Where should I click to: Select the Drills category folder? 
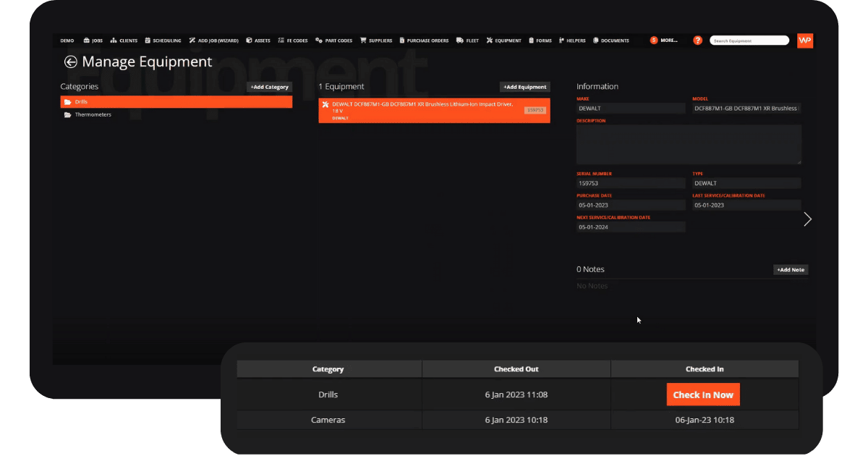pos(176,102)
